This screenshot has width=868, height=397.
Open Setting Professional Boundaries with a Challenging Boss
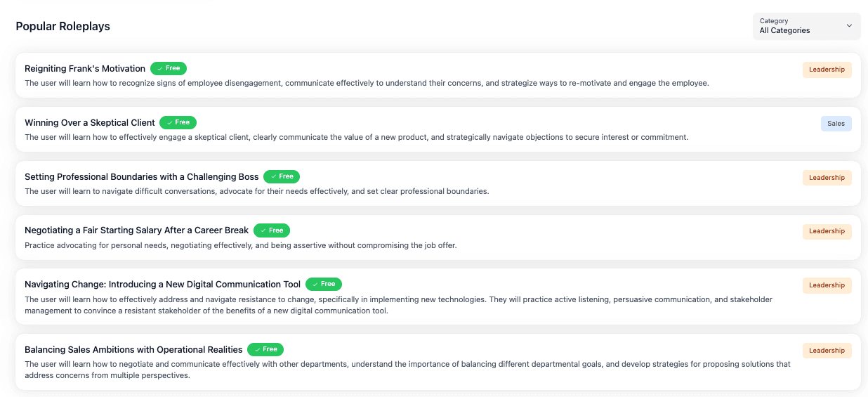pos(142,176)
